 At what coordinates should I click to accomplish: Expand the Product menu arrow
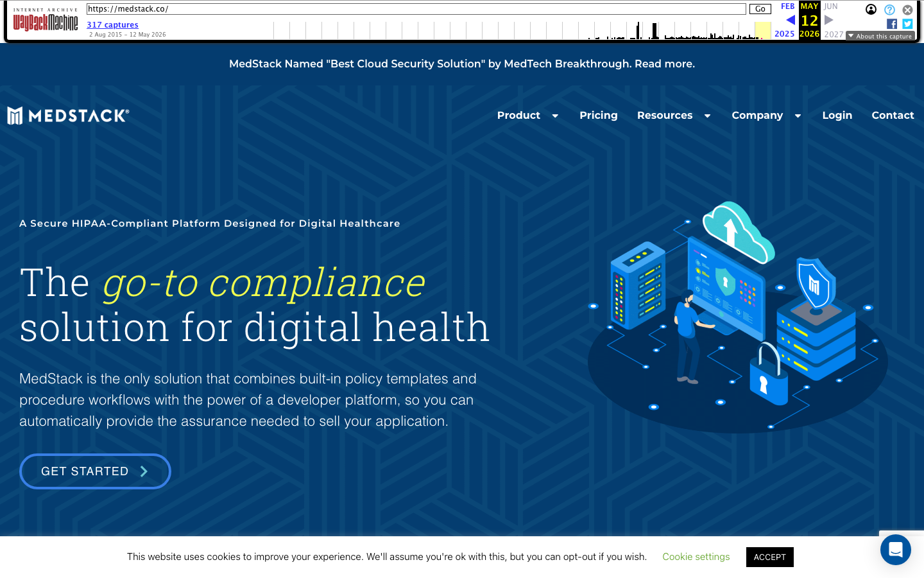tap(555, 116)
